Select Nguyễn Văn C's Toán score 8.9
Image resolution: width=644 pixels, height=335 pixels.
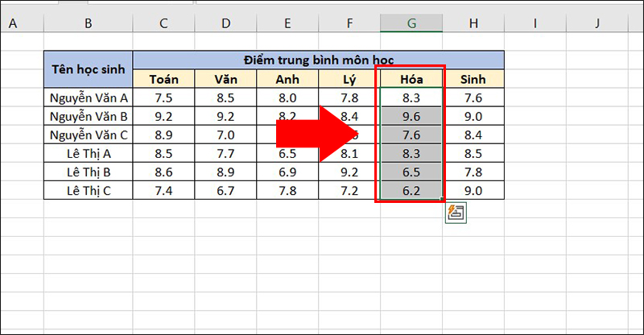pyautogui.click(x=163, y=134)
